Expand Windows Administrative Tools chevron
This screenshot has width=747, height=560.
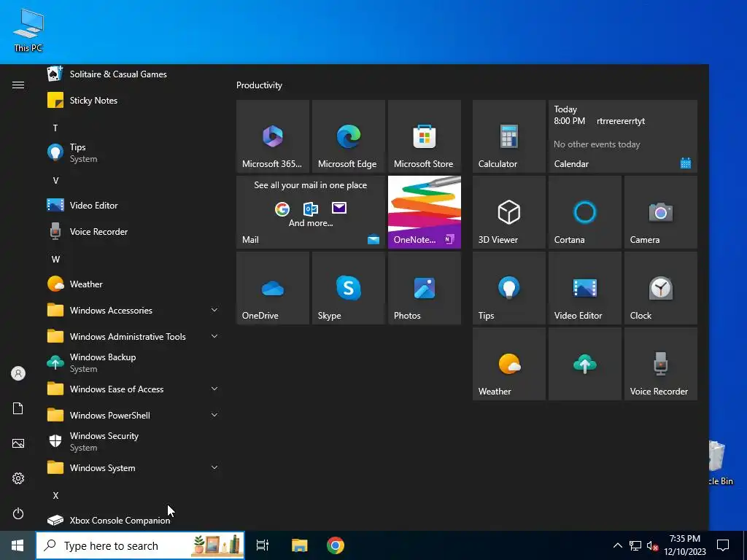pyautogui.click(x=214, y=336)
